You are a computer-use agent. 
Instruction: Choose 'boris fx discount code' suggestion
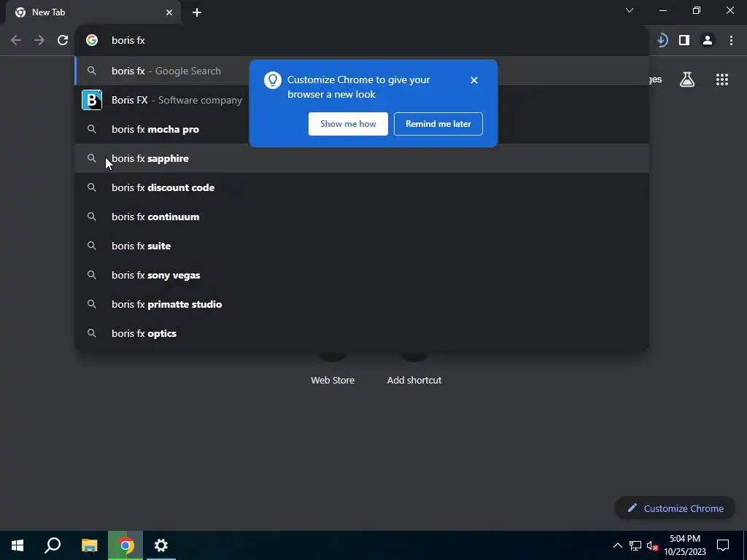click(362, 187)
